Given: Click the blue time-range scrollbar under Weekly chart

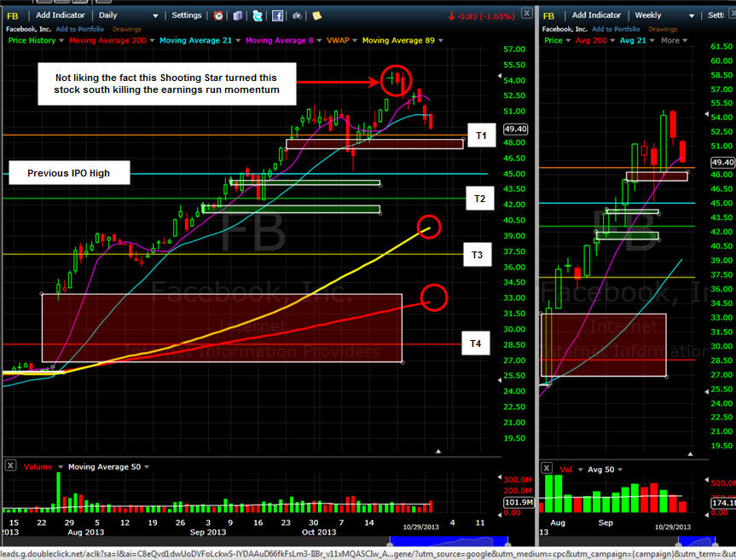Looking at the screenshot, I should [x=697, y=541].
